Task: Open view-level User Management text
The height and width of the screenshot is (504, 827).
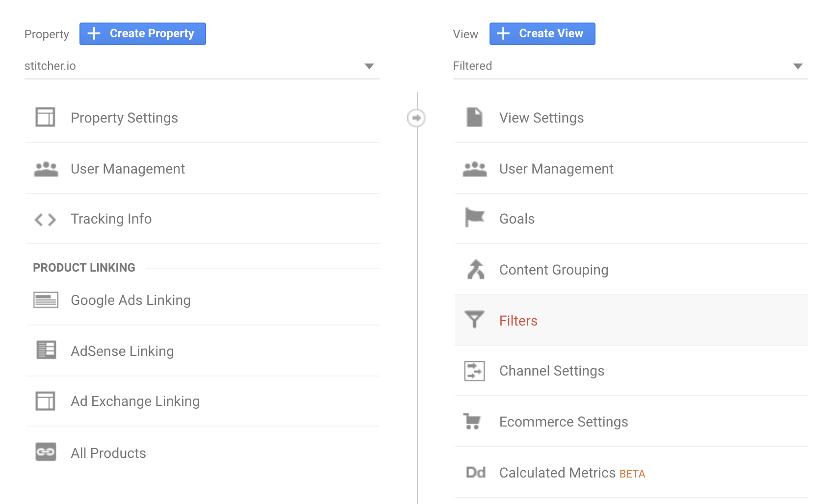Action: coord(556,169)
